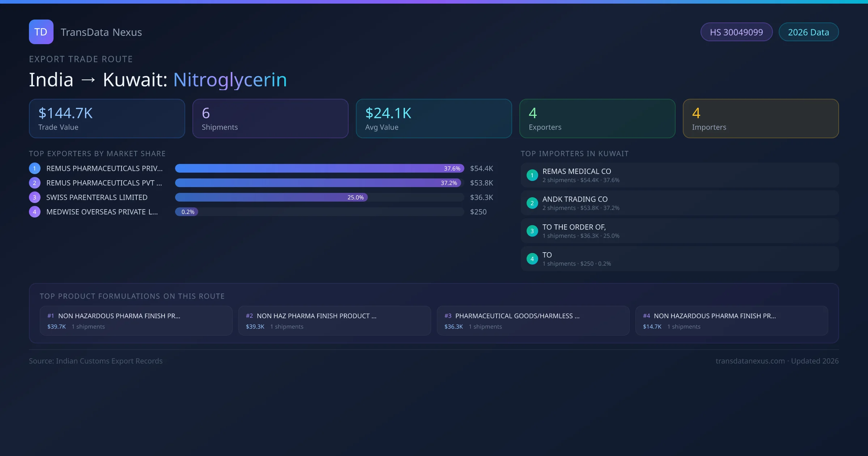This screenshot has width=868, height=456.
Task: Click rank 4 badge beside Medwise Overseas
Action: [35, 212]
